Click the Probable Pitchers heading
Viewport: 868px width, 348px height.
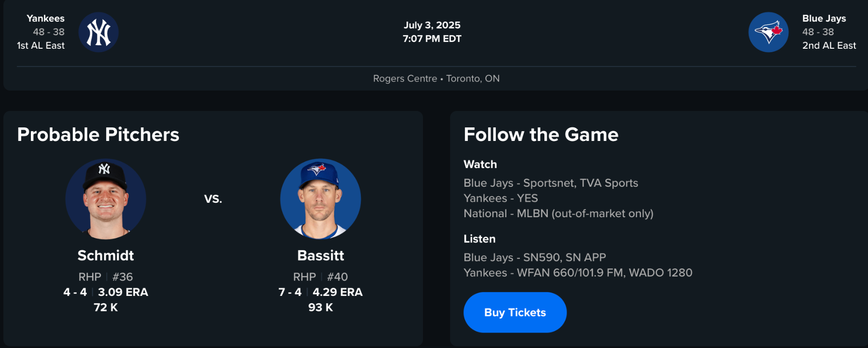[98, 135]
